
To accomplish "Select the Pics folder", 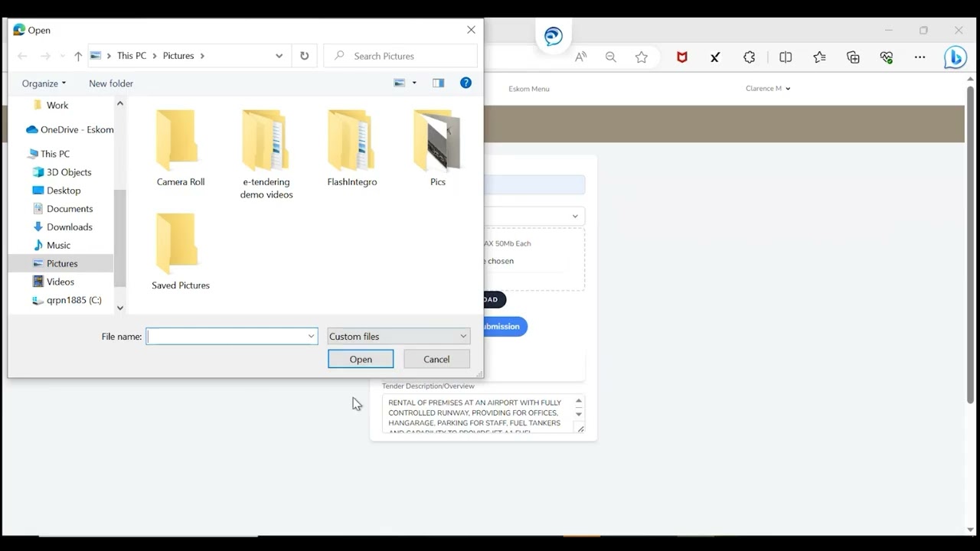I will click(438, 148).
